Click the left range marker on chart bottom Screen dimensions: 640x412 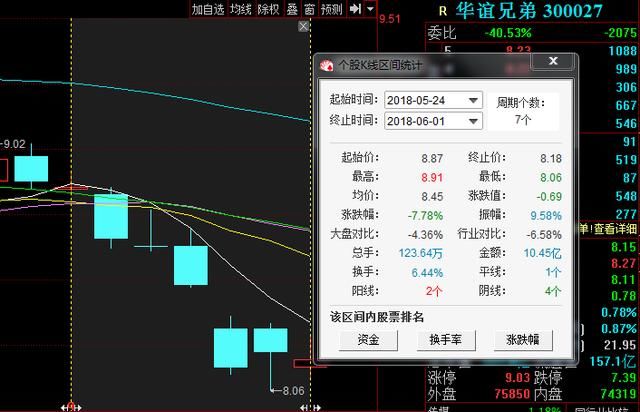point(71,407)
